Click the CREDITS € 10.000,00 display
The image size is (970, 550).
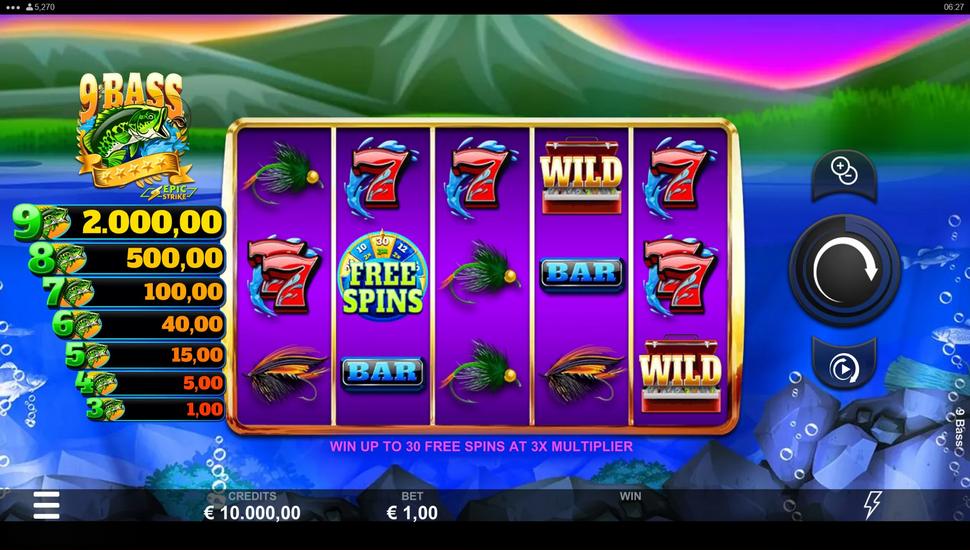tap(252, 505)
